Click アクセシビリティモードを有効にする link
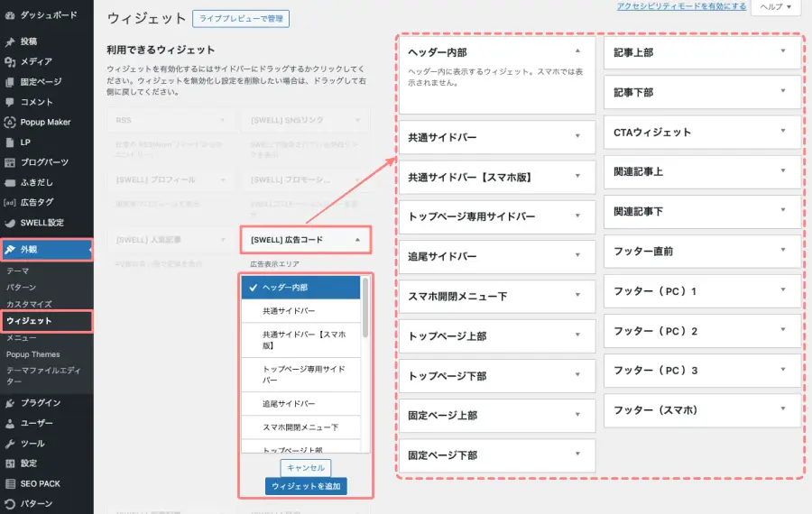812x514 pixels. (x=681, y=6)
